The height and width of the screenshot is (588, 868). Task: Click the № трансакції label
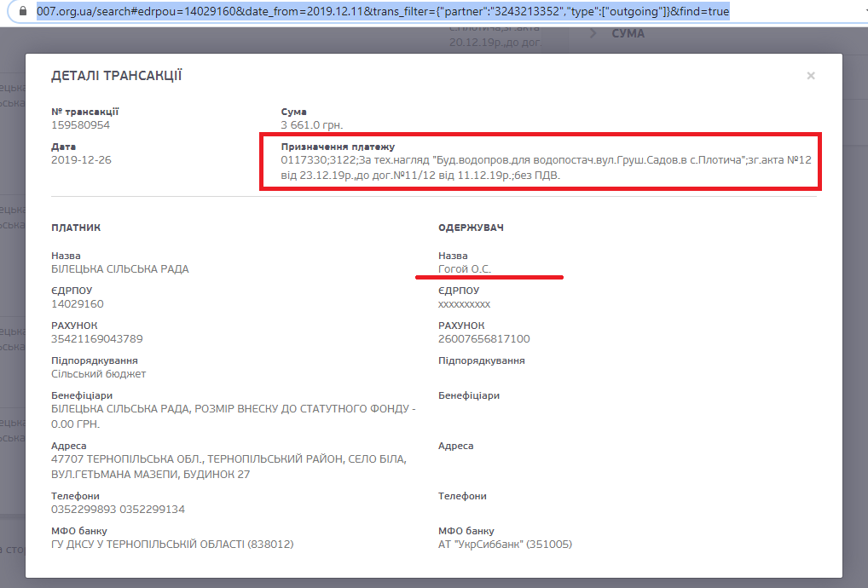(x=84, y=112)
